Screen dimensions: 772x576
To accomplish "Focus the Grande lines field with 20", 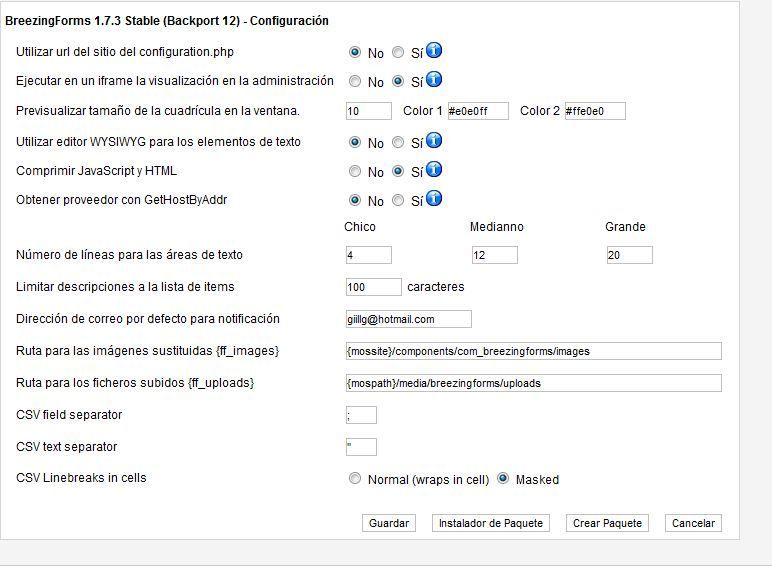I will pos(630,255).
